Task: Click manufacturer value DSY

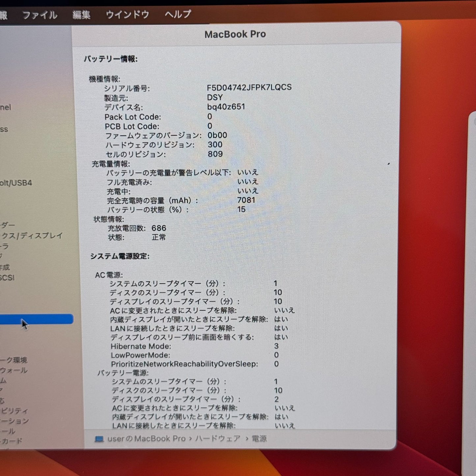Action: (215, 97)
